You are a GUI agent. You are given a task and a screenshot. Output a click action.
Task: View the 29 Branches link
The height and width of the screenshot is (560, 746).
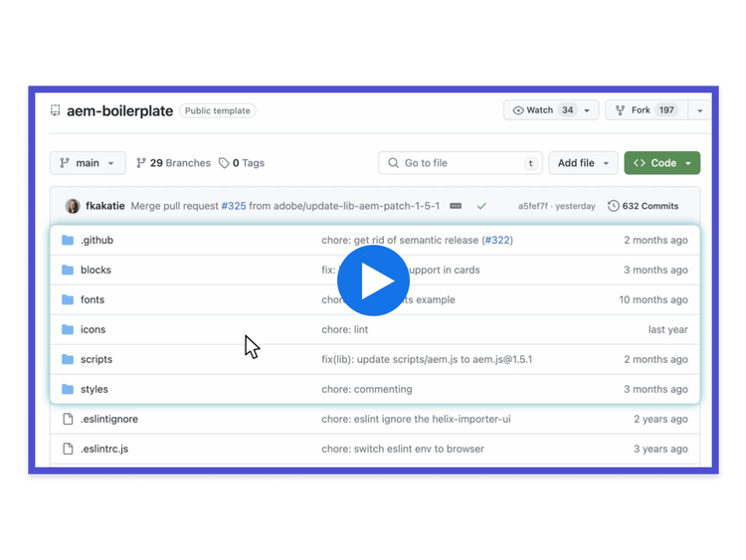173,163
